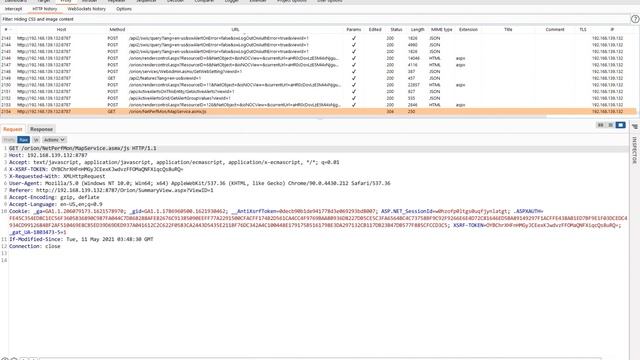640x360 pixels.
Task: Click the highlighted MapService.asmx/js URL cell
Action: (168, 111)
